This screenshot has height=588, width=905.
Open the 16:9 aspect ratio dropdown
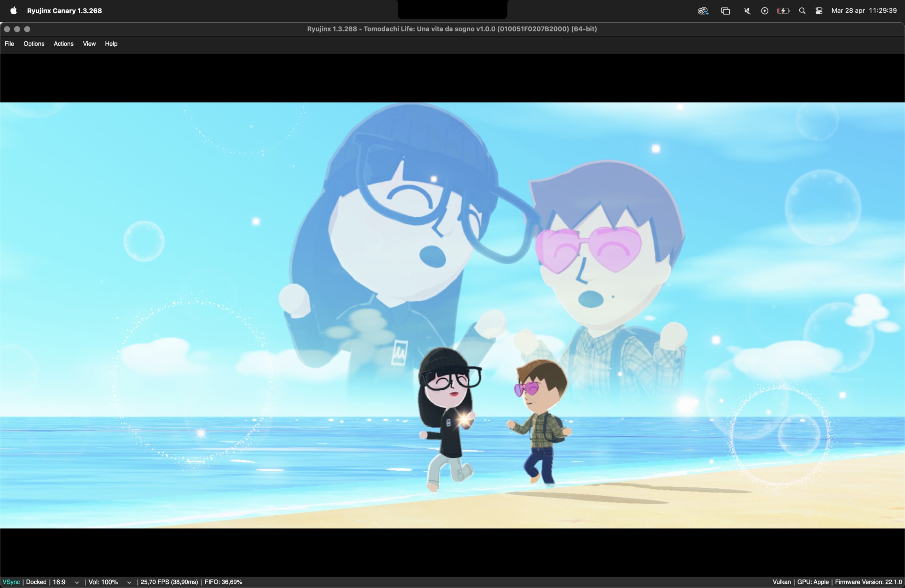pyautogui.click(x=66, y=582)
